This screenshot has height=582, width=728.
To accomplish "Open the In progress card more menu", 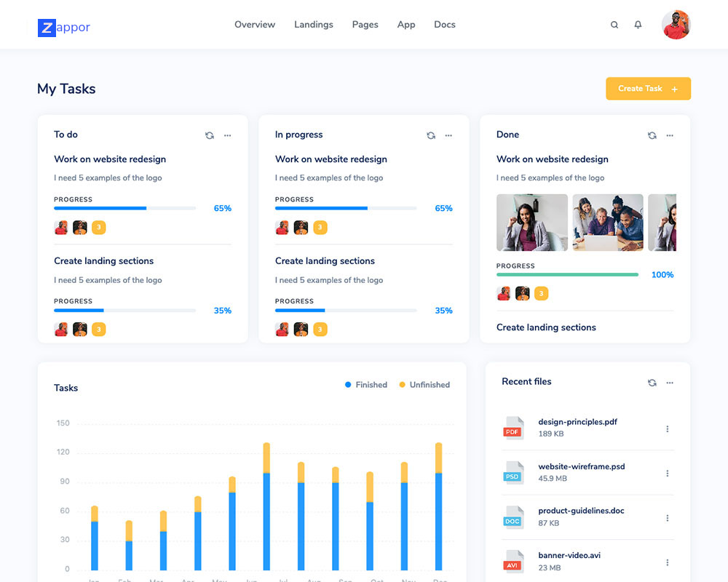I will click(x=448, y=135).
